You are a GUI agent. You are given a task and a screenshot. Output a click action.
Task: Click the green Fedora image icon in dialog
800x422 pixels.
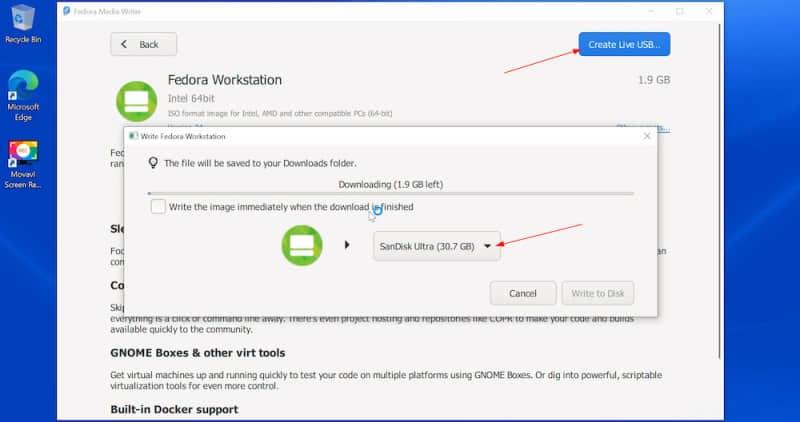pyautogui.click(x=301, y=245)
